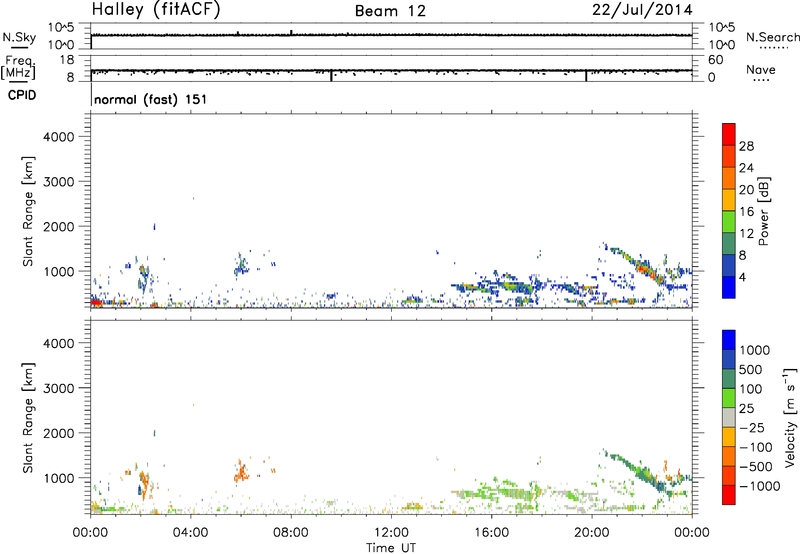Click the '04:00' time axis label
The image size is (800, 554).
(x=190, y=533)
